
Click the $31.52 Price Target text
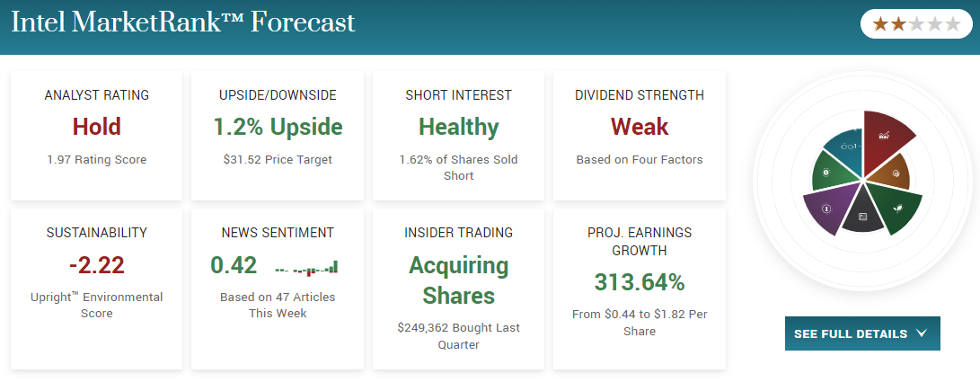click(278, 160)
